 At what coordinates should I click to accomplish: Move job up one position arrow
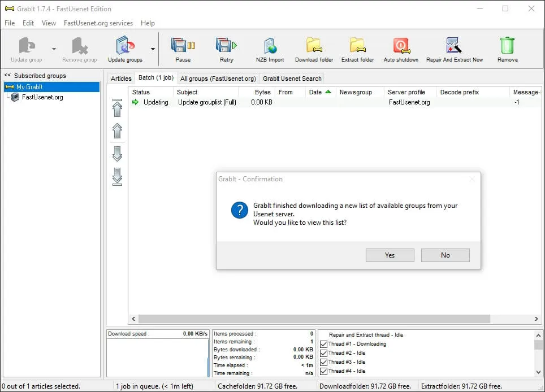[x=118, y=131]
